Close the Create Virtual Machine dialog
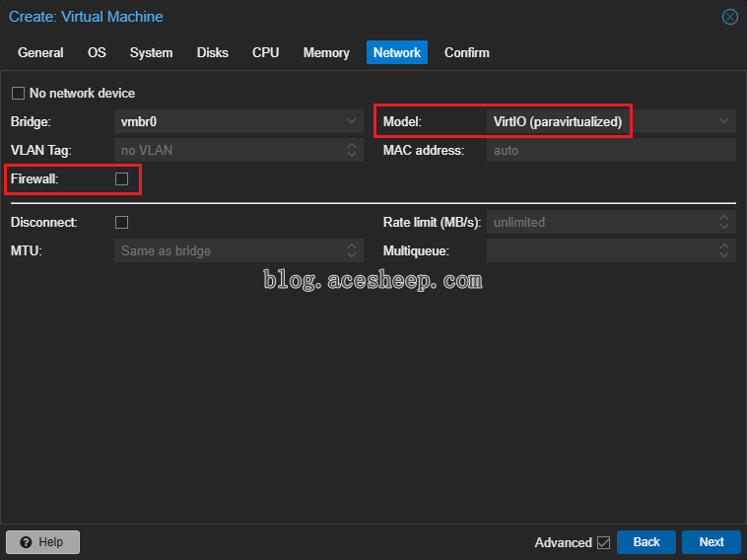747x560 pixels. pyautogui.click(x=729, y=17)
